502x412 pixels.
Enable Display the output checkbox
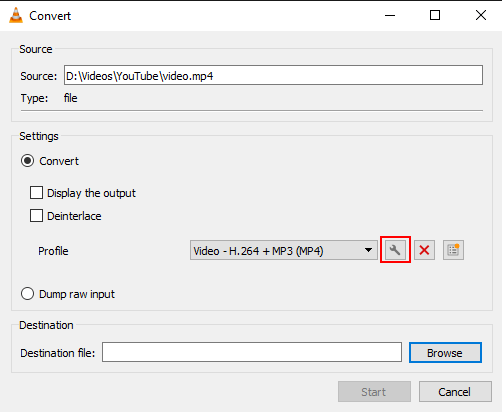36,193
